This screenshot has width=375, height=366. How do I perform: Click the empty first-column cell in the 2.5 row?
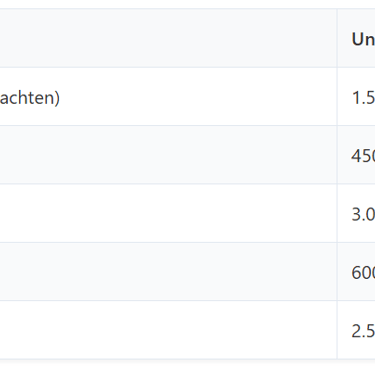[168, 330]
